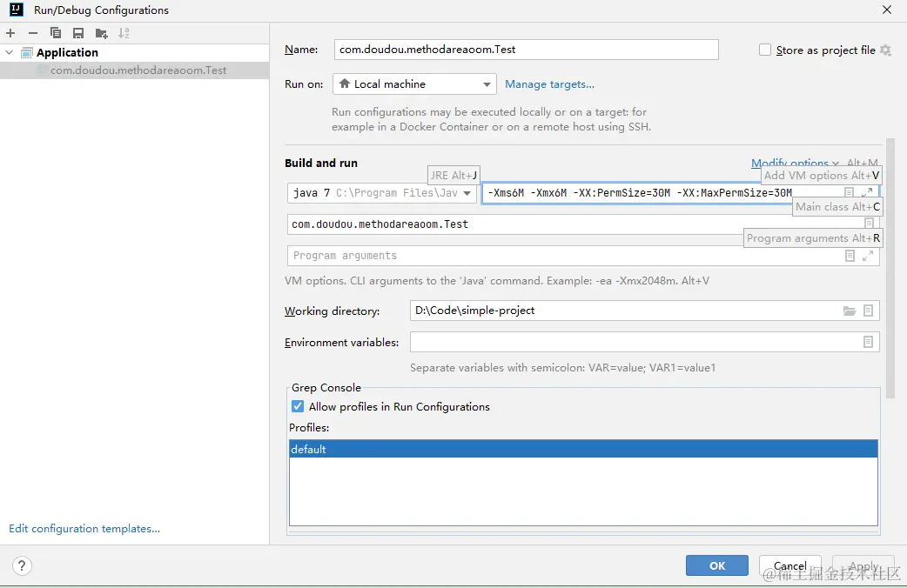Screen dimensions: 907x588
Task: Click the Apply button
Action: (x=863, y=565)
